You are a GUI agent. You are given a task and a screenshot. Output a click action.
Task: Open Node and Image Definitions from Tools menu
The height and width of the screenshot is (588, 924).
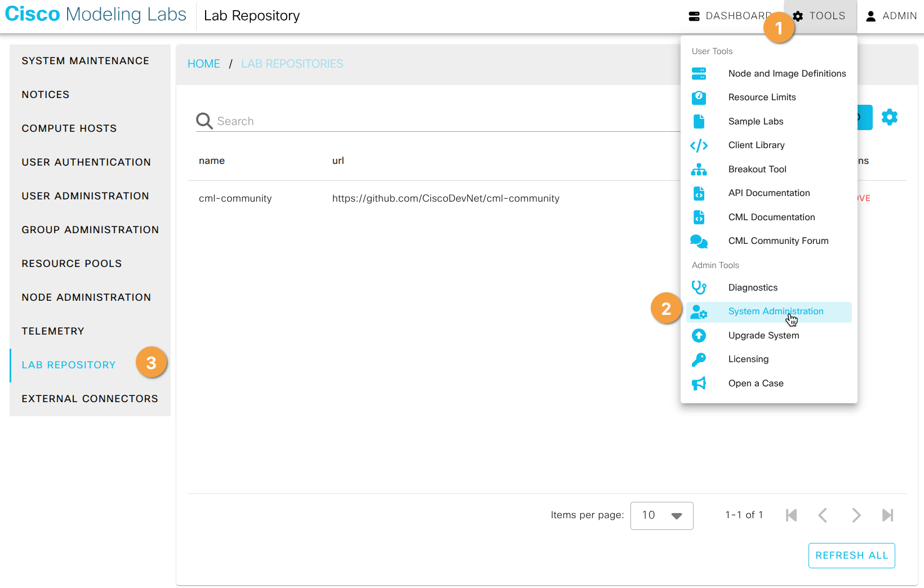[x=787, y=73]
